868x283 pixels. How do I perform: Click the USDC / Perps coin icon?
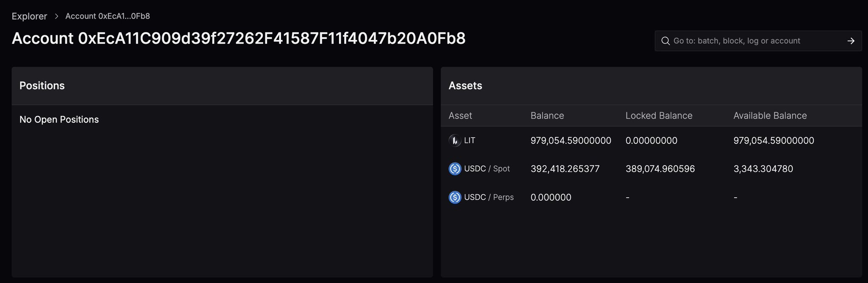tap(455, 197)
